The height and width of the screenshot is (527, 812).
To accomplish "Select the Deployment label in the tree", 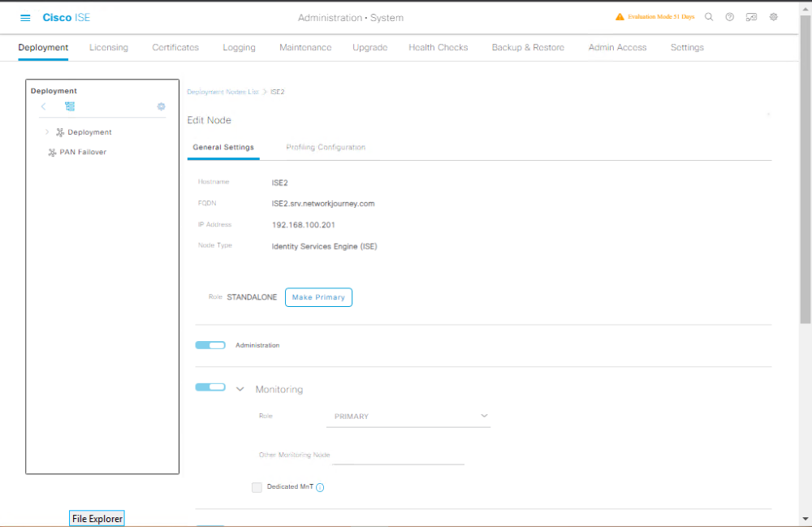I will 89,132.
